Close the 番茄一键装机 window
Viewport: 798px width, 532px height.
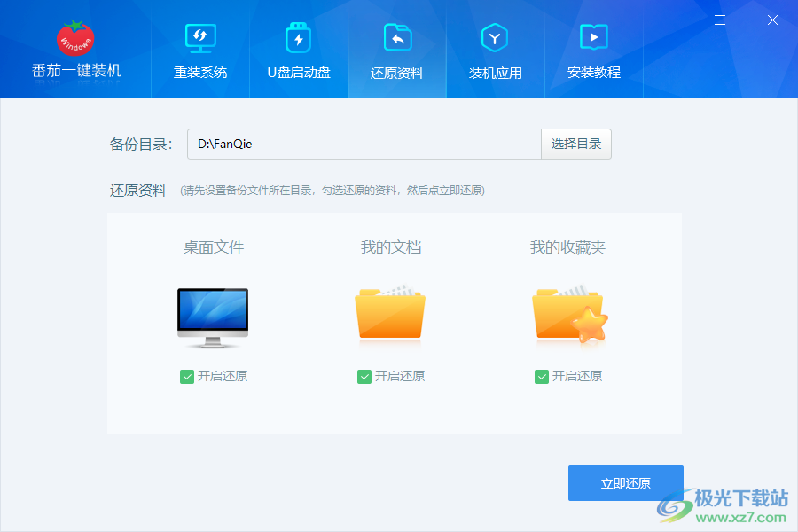click(772, 20)
